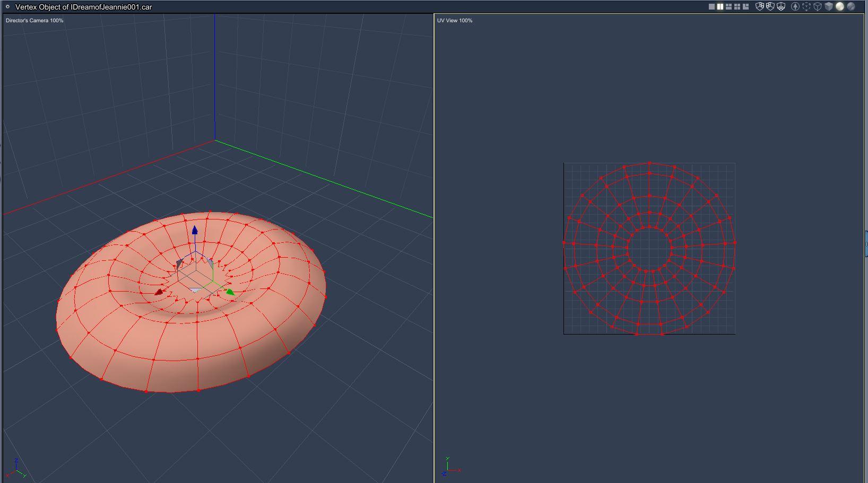This screenshot has height=483, width=868.
Task: Toggle bottom working-box grid plane icon
Action: point(781,7)
